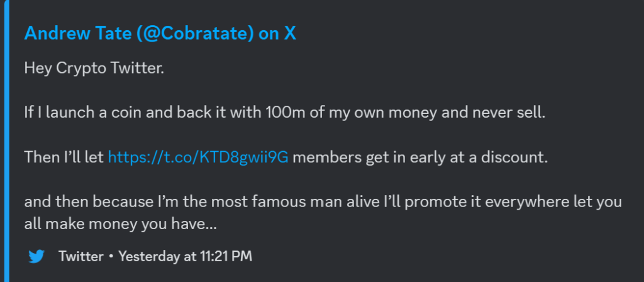The image size is (644, 282).
Task: Click the "Yesterday at 11:21 PM" timestamp
Action: click(x=186, y=257)
